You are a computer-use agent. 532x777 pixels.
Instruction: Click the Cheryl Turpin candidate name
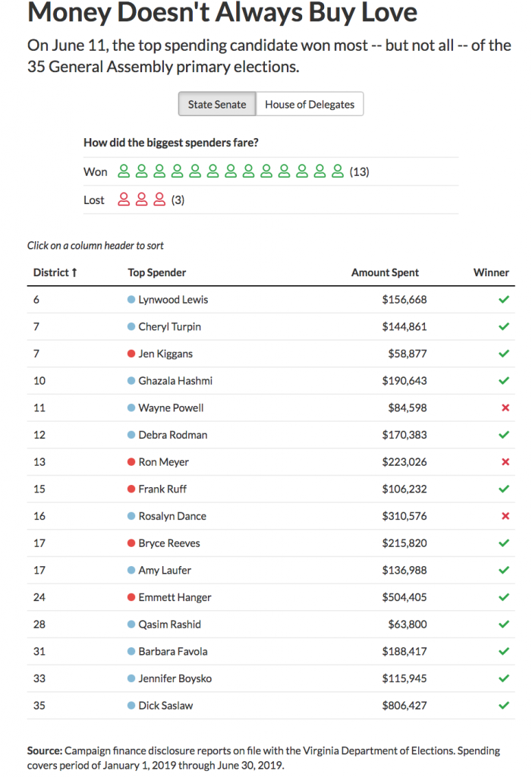click(x=169, y=327)
